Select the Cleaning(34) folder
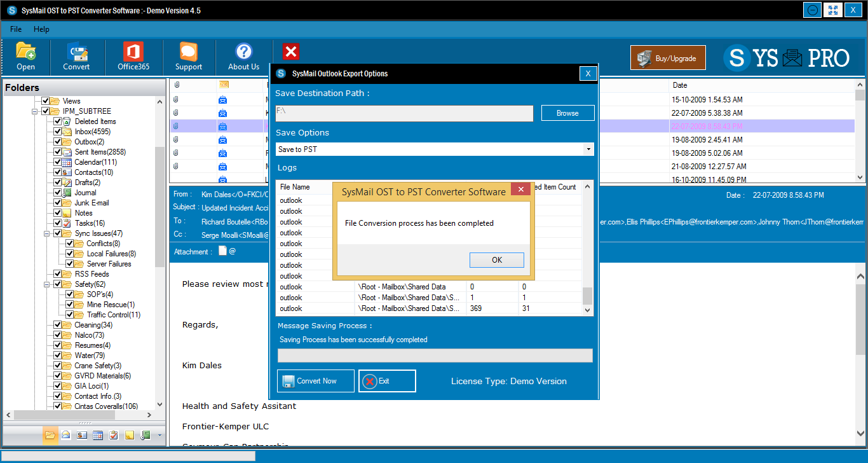 (93, 325)
